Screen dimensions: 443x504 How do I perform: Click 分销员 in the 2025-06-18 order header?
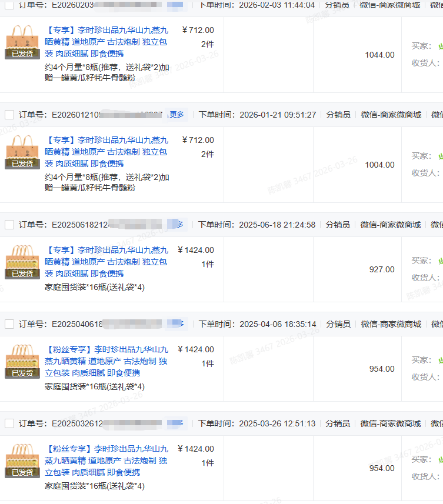(x=338, y=225)
